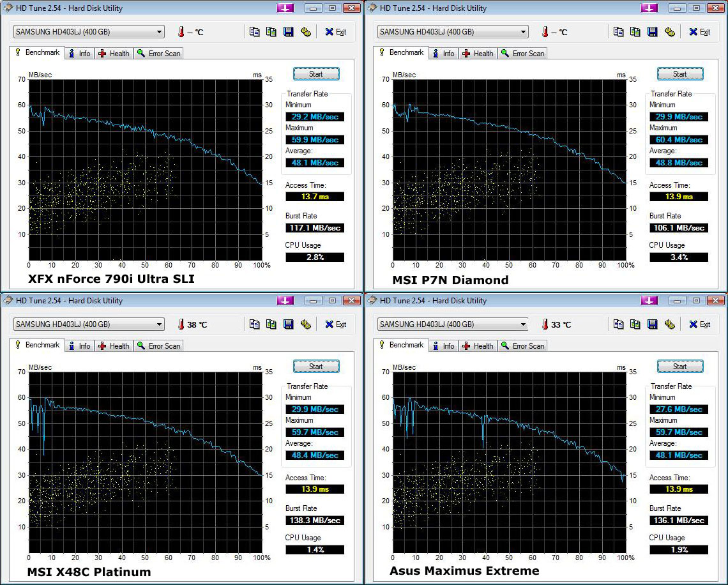This screenshot has height=585, width=728.
Task: Open options icon in MSI X48C Platinum window
Action: pyautogui.click(x=305, y=324)
